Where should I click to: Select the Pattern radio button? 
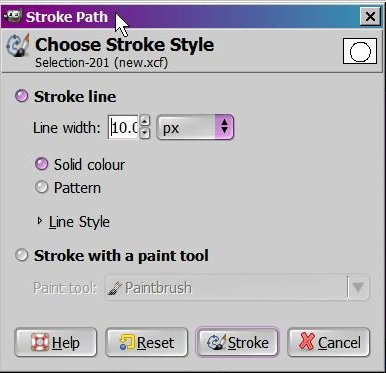(x=41, y=187)
